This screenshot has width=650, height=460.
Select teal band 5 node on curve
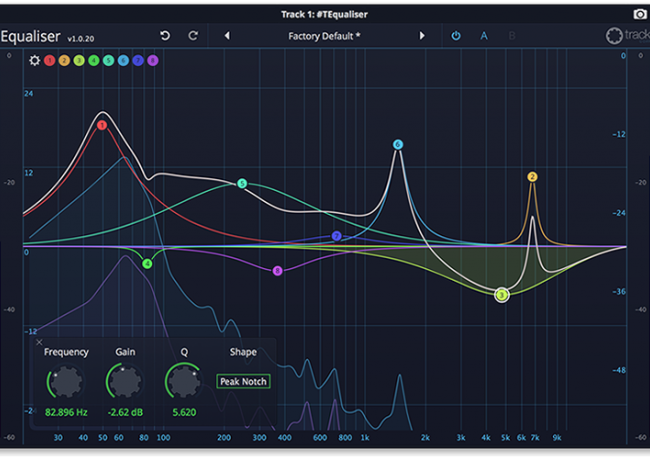[242, 183]
